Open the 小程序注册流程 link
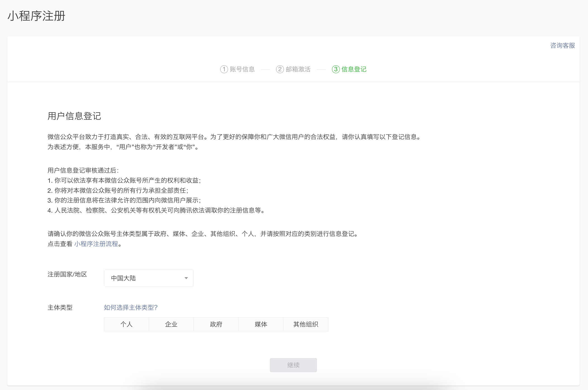This screenshot has width=588, height=390. click(x=96, y=244)
